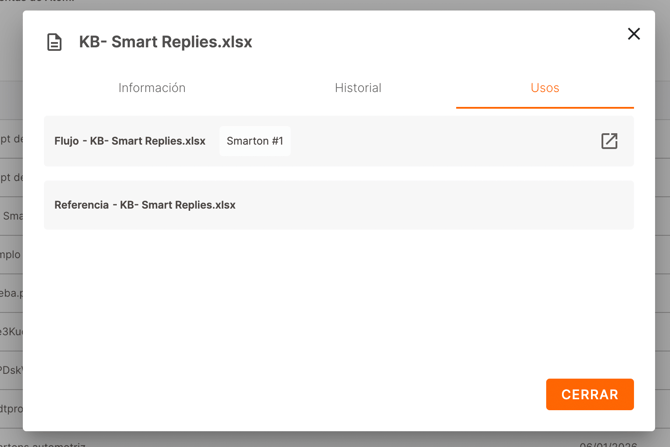The image size is (670, 447).
Task: Click the background row showing "Sma"
Action: tap(10, 216)
